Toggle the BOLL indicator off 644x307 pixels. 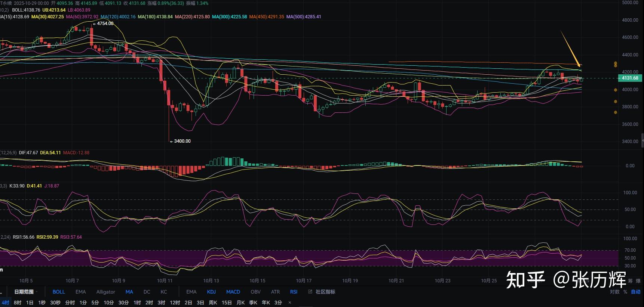click(x=58, y=292)
